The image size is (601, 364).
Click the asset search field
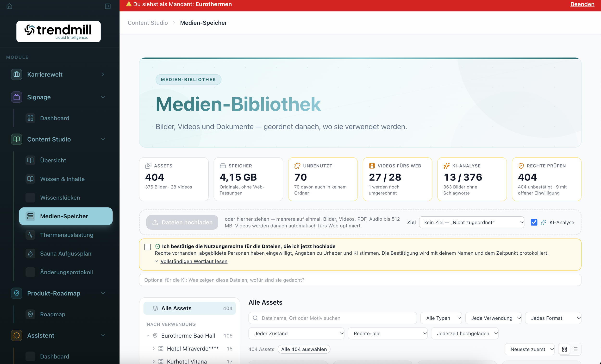click(333, 318)
